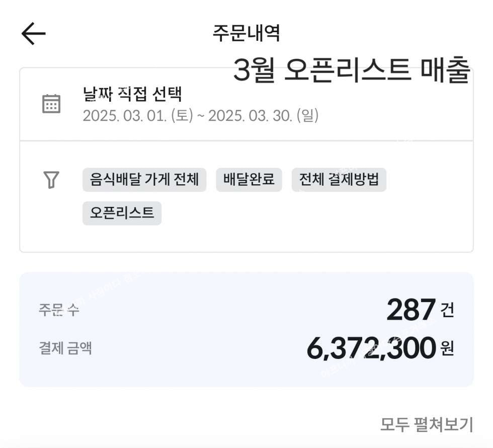493x448 pixels.
Task: Click the 결제 금액 label
Action: click(x=65, y=348)
